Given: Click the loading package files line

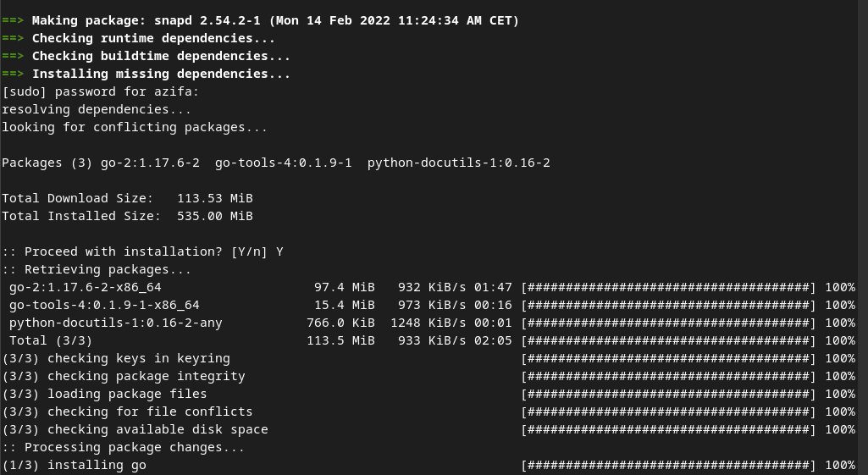Looking at the screenshot, I should coord(429,394).
